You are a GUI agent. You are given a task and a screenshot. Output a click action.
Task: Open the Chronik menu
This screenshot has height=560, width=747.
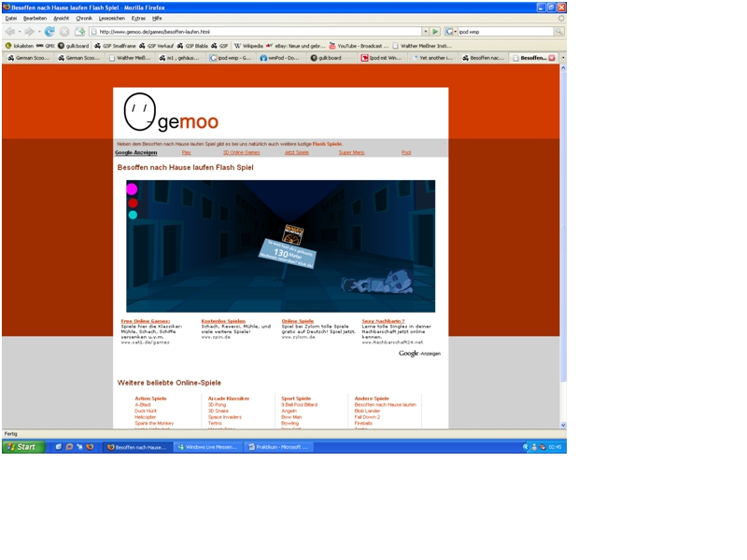[x=84, y=18]
